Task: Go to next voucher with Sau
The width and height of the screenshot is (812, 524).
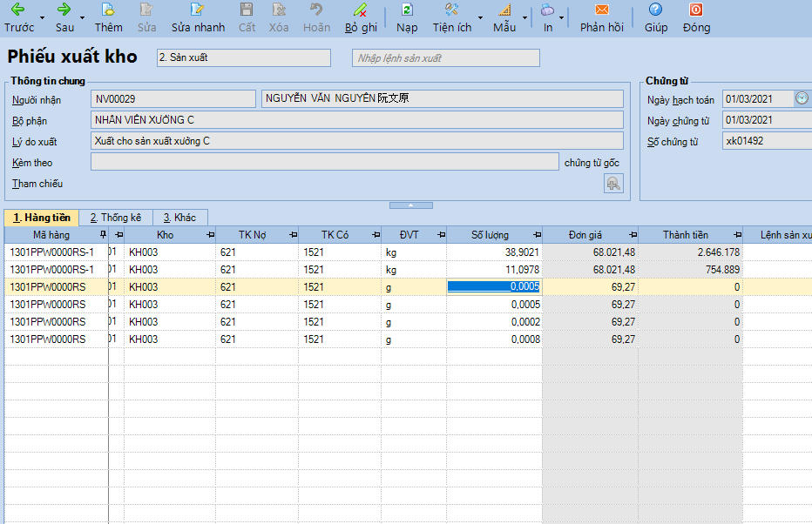Action: coord(64,17)
